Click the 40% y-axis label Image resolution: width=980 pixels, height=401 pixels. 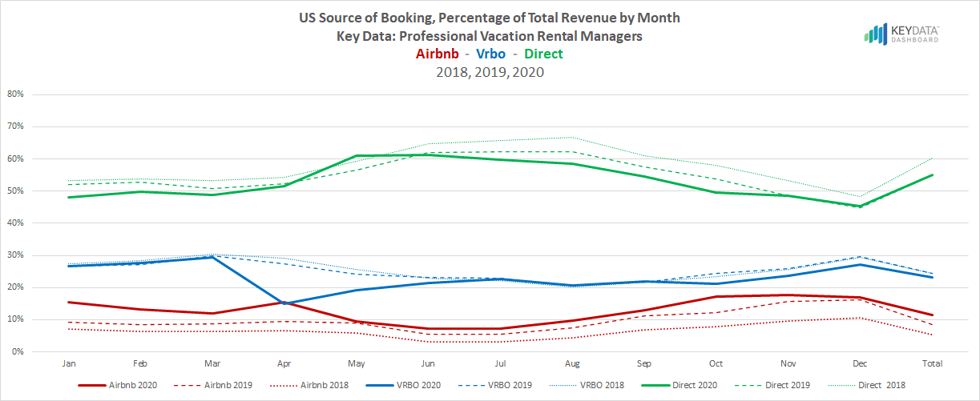[15, 223]
